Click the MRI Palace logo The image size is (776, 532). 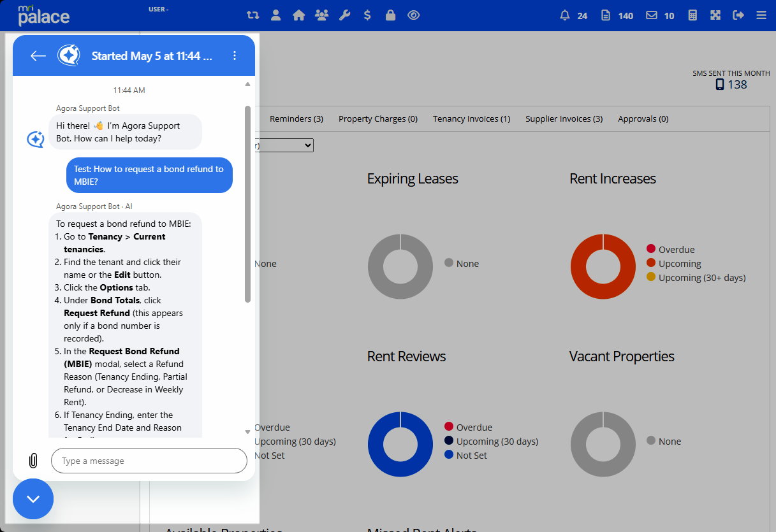[x=43, y=15]
